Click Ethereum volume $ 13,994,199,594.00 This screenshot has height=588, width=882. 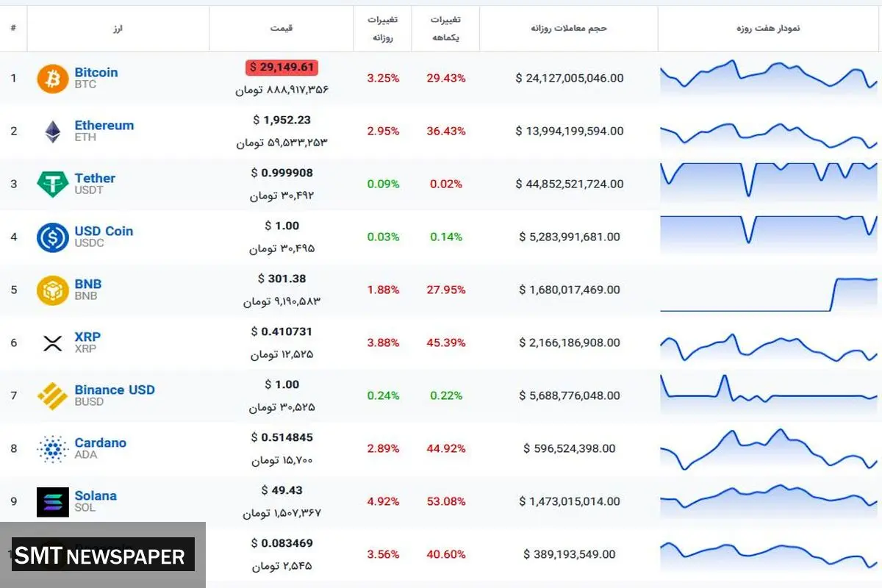569,131
